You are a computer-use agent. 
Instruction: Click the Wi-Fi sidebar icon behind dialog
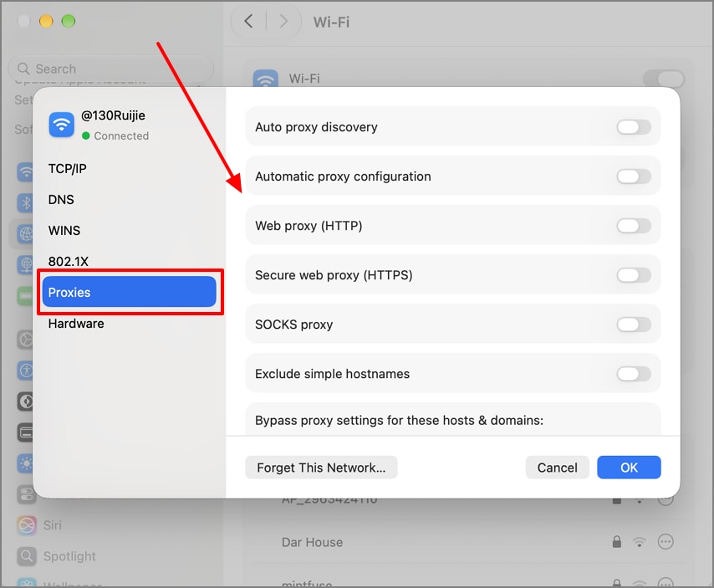(25, 171)
